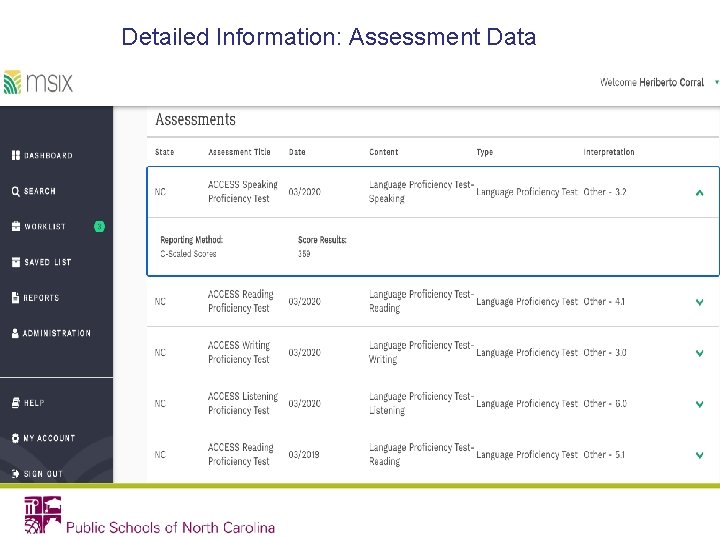
Task: Click the My Account gear icon
Action: click(x=16, y=438)
